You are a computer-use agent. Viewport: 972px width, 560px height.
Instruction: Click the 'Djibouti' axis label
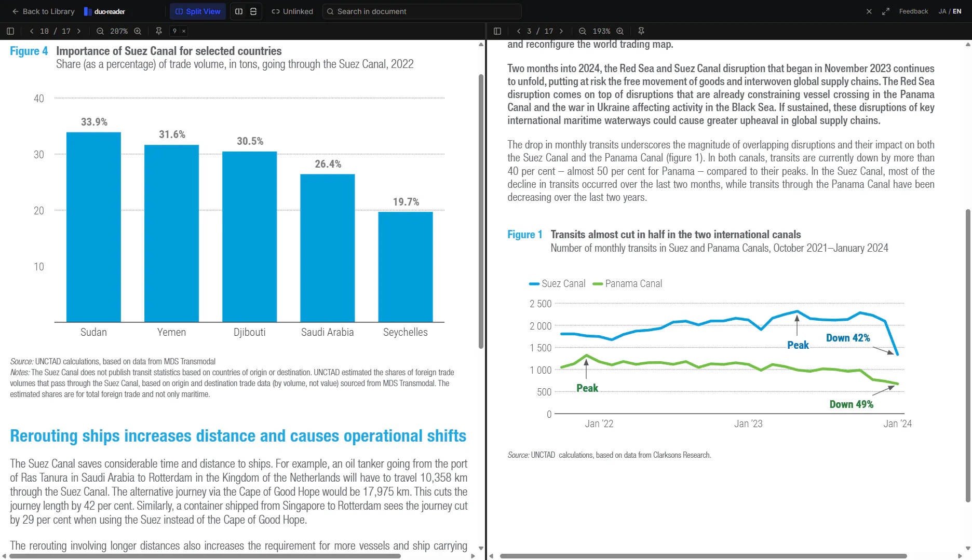point(250,332)
